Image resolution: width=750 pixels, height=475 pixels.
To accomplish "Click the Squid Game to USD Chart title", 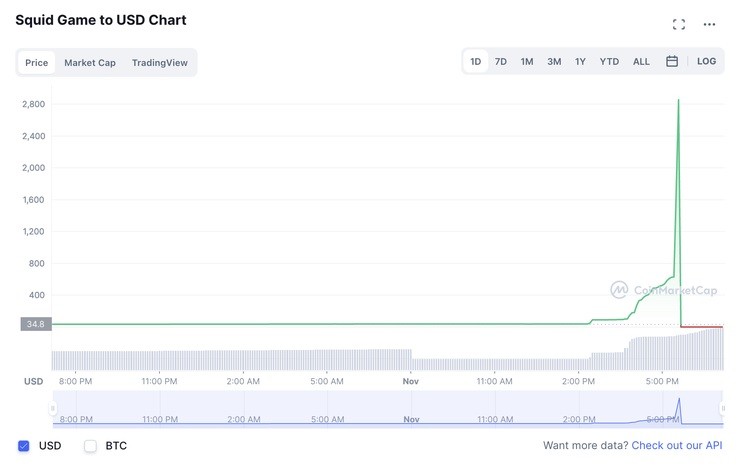I will tap(101, 20).
